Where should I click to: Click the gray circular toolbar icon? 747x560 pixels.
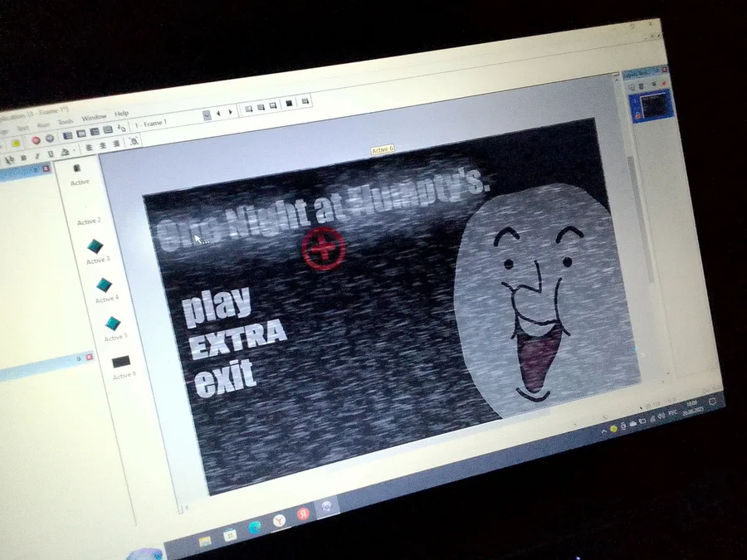(x=49, y=138)
